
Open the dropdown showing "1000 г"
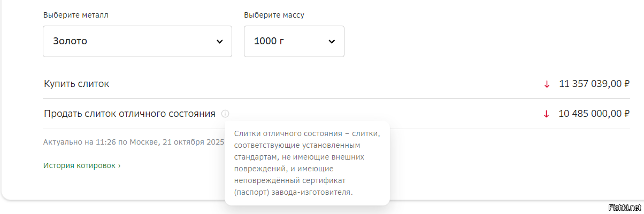pos(294,41)
